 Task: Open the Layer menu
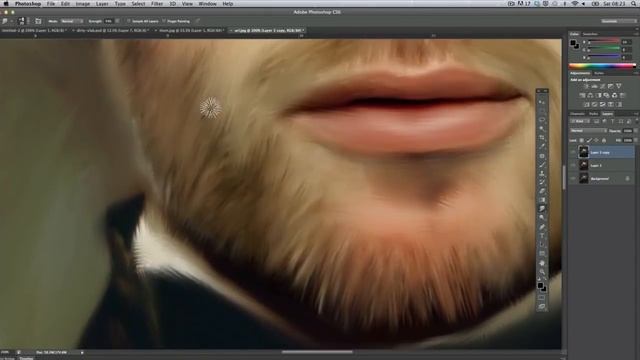[x=102, y=4]
